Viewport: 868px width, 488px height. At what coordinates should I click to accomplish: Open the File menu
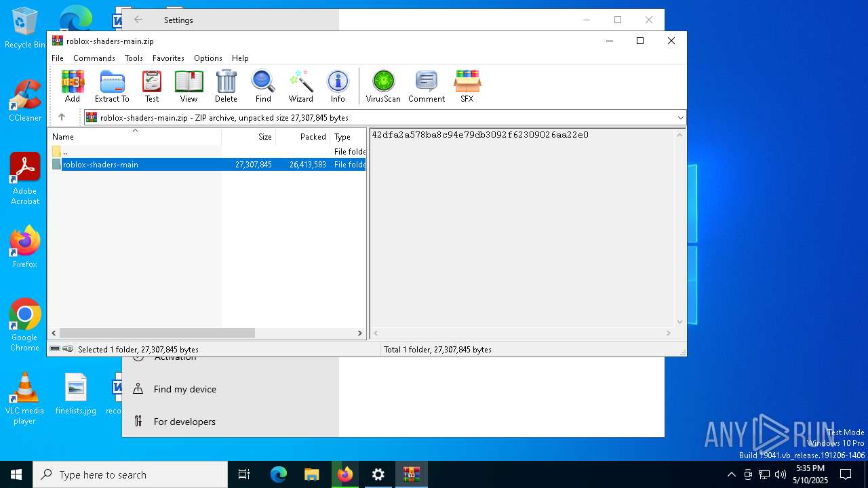click(58, 58)
